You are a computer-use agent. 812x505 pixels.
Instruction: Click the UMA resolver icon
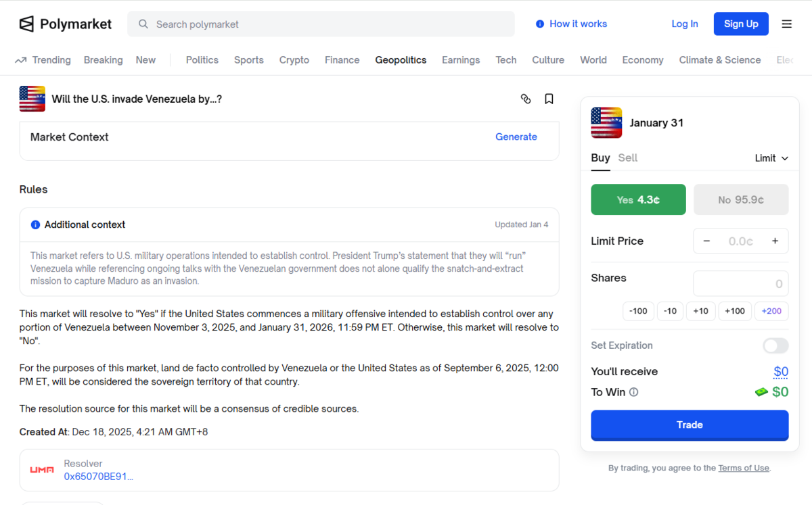41,469
